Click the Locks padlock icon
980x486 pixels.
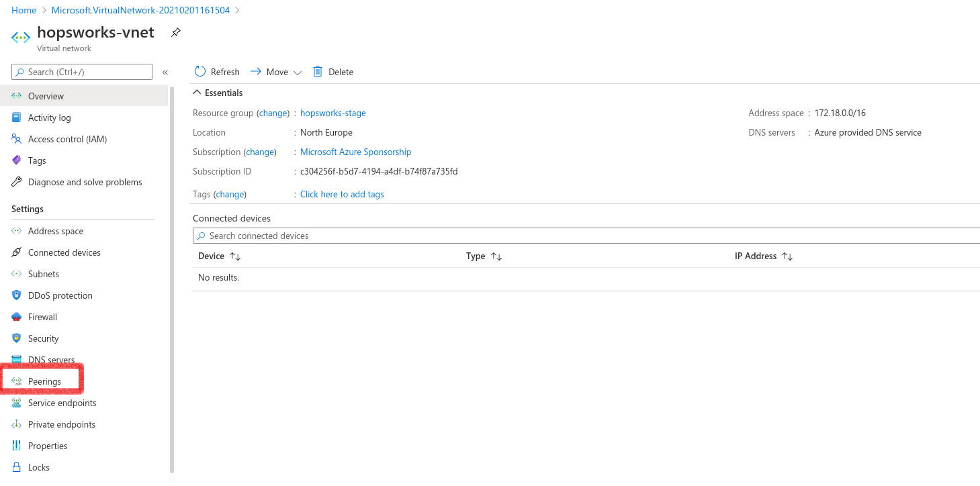coord(17,467)
